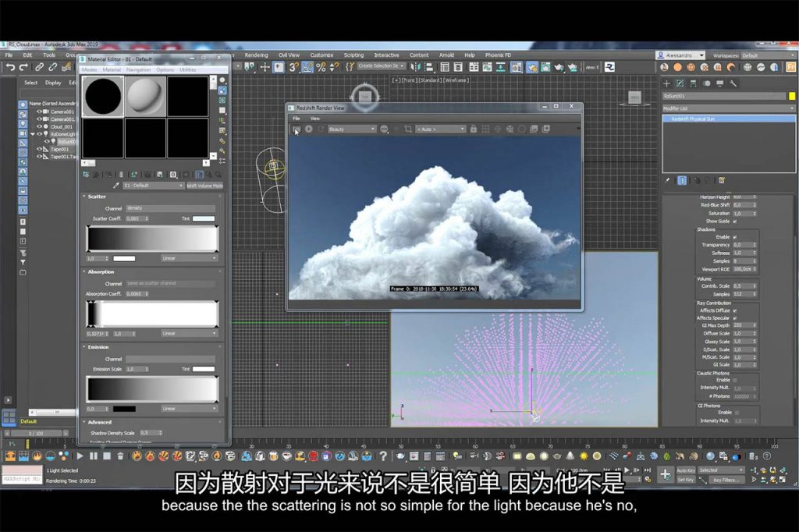Open the Customize menu
The width and height of the screenshot is (799, 532).
point(321,55)
